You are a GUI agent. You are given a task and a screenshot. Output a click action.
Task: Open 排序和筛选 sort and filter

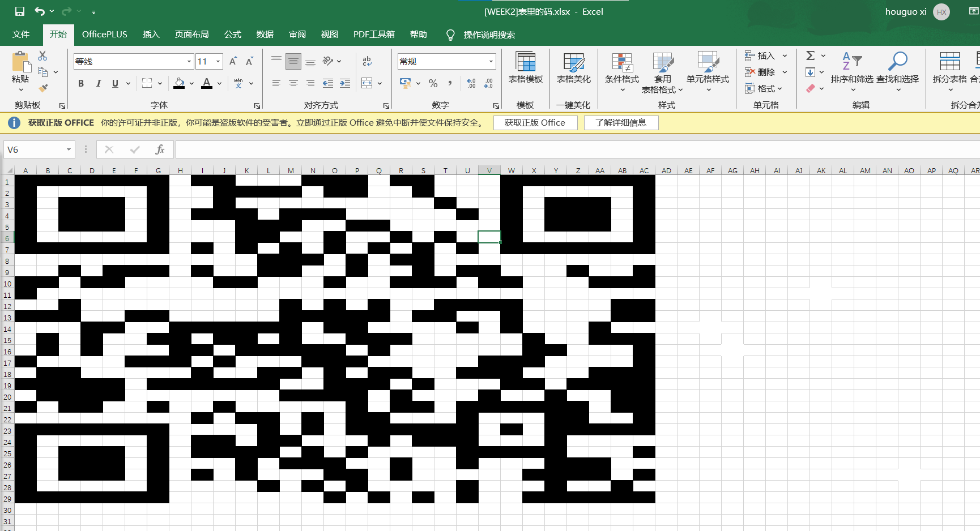[x=852, y=72]
